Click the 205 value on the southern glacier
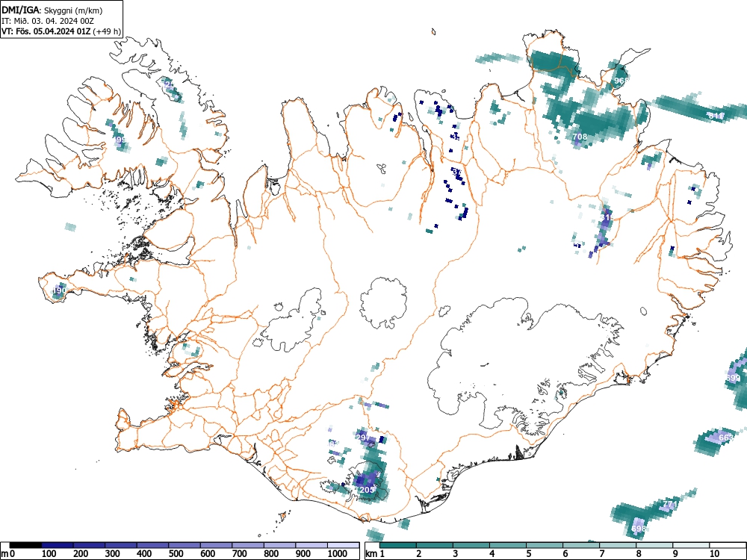This screenshot has width=747, height=560. (x=367, y=490)
